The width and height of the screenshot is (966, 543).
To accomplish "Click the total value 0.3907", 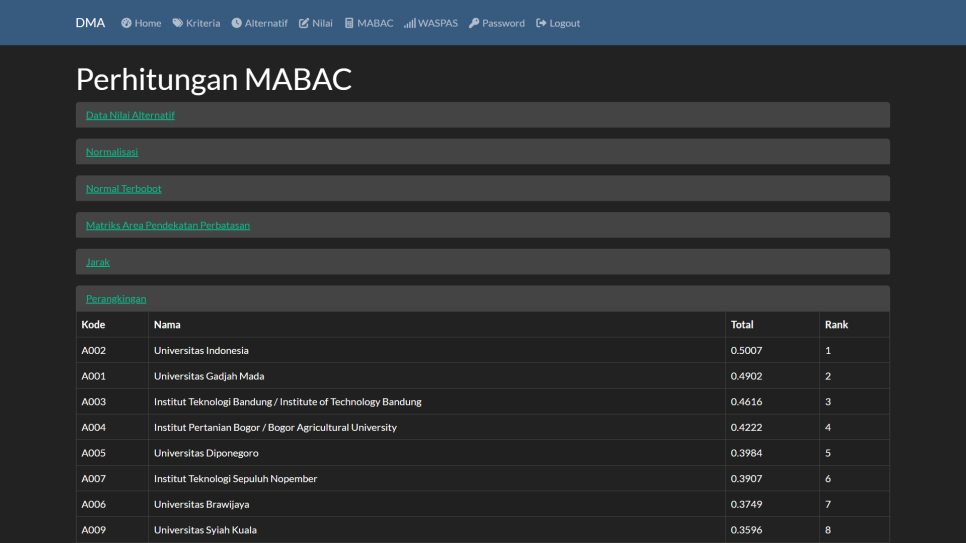I will click(x=746, y=478).
